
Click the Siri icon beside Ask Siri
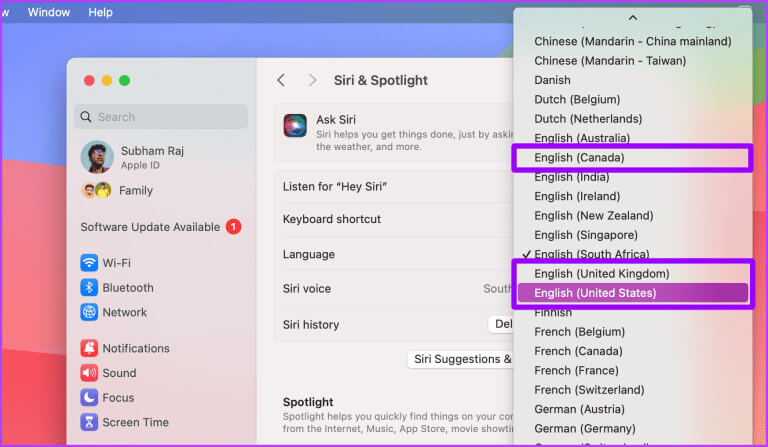click(x=295, y=126)
